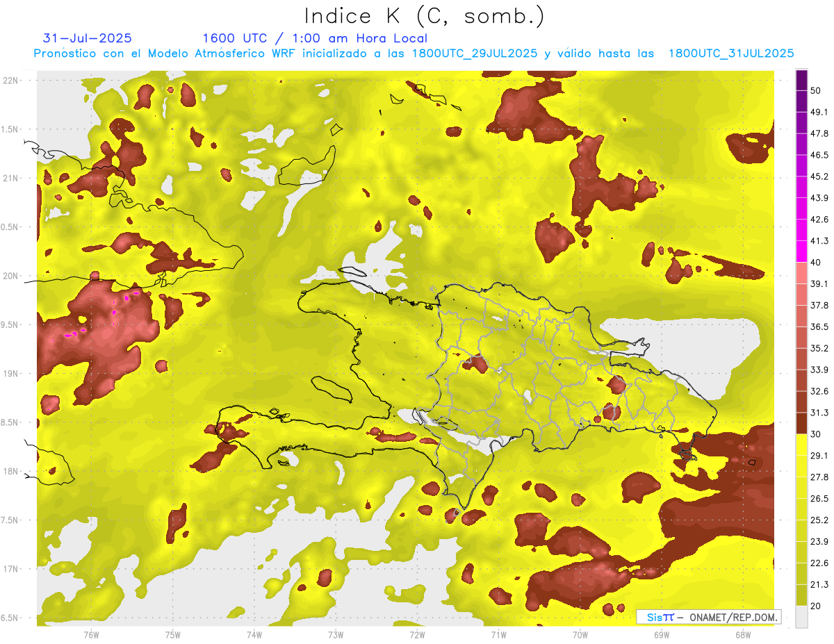The image size is (834, 644).
Task: Click the colorbar value "25.2"
Action: click(x=819, y=520)
